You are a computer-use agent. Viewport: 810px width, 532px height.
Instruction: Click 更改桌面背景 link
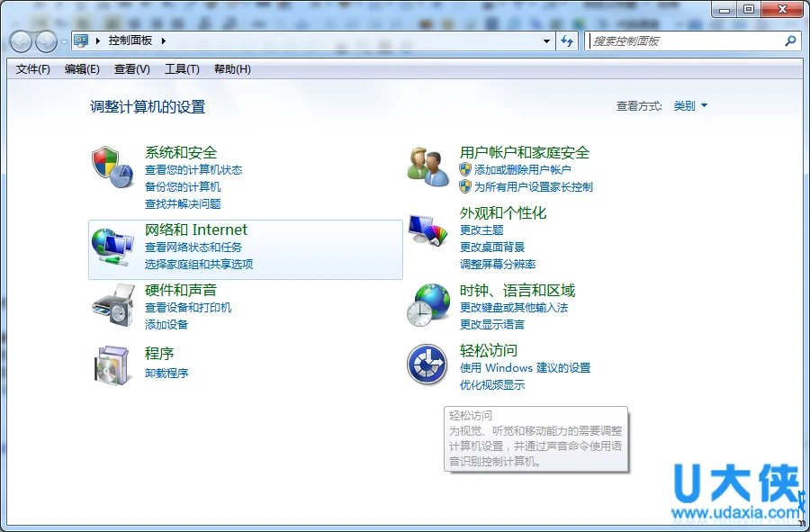click(492, 248)
